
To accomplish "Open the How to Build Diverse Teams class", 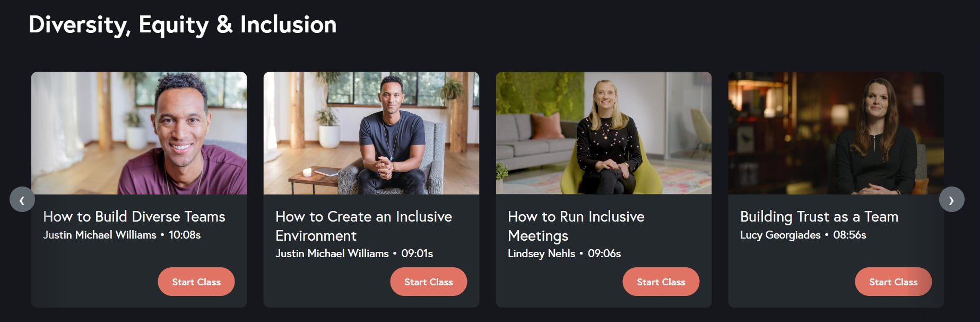I will point(134,217).
